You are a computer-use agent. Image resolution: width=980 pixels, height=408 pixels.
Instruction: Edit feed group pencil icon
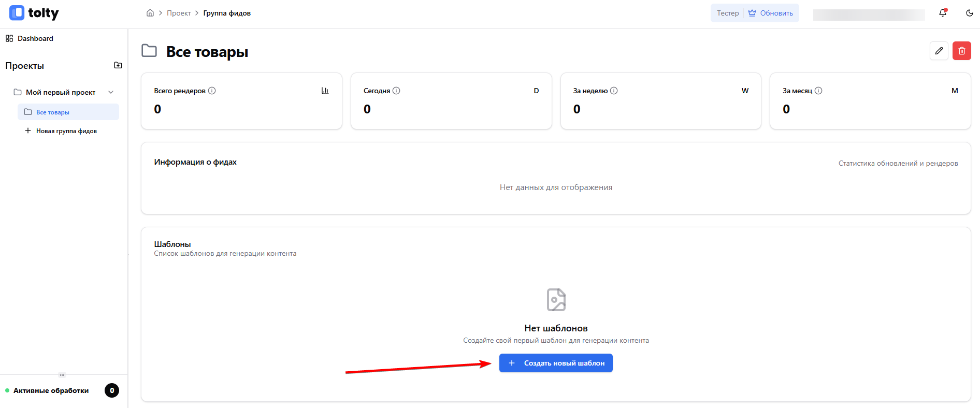[x=939, y=51]
